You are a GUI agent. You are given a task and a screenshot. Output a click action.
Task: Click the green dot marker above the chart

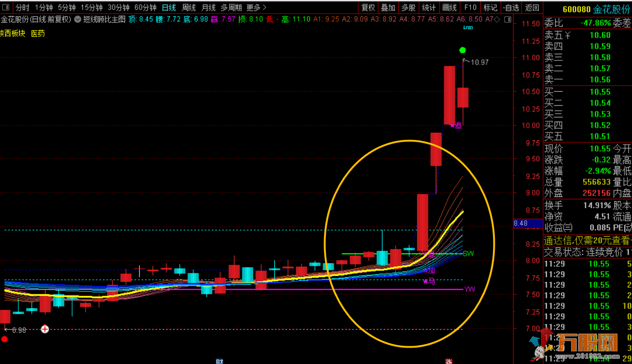tap(463, 50)
